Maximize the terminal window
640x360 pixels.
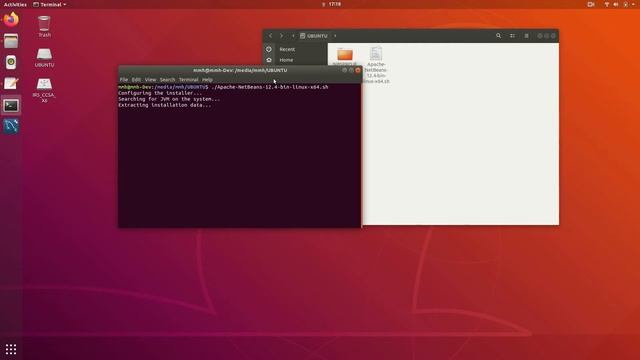tap(351, 70)
